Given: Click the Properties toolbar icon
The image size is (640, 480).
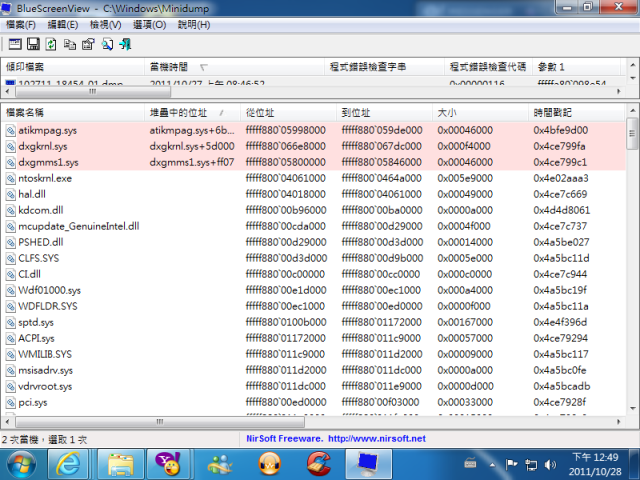Looking at the screenshot, I should tap(88, 44).
